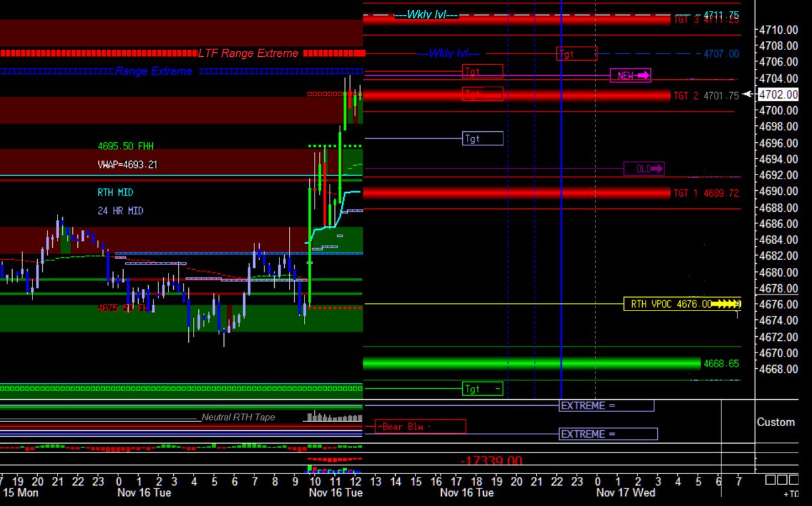Click 4684.00 on the price axis
Viewport: 812px width, 506px height.
[779, 240]
